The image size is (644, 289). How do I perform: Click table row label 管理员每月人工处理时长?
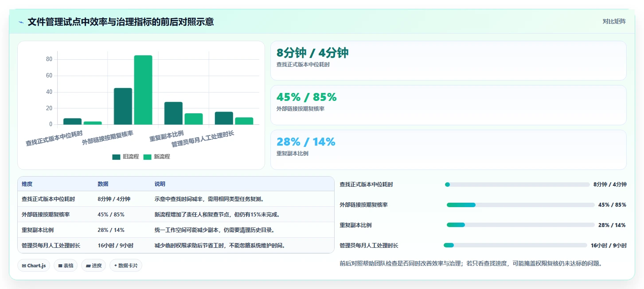pos(51,246)
